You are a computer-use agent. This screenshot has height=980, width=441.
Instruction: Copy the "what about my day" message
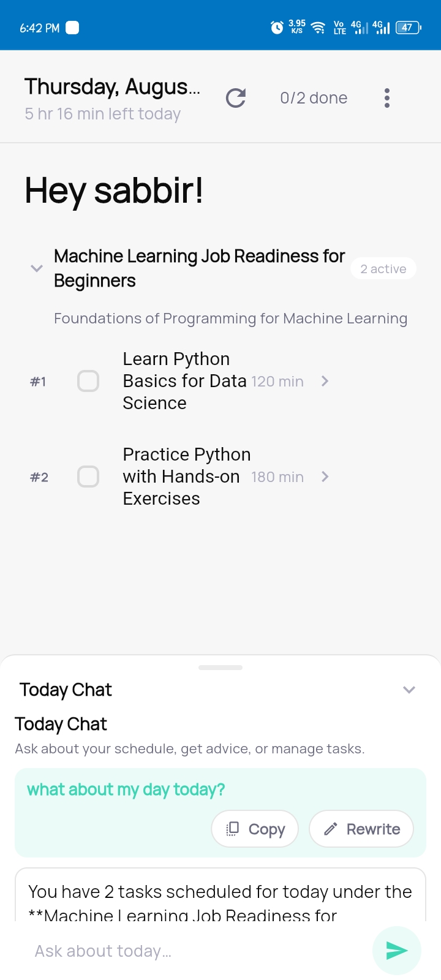click(255, 829)
